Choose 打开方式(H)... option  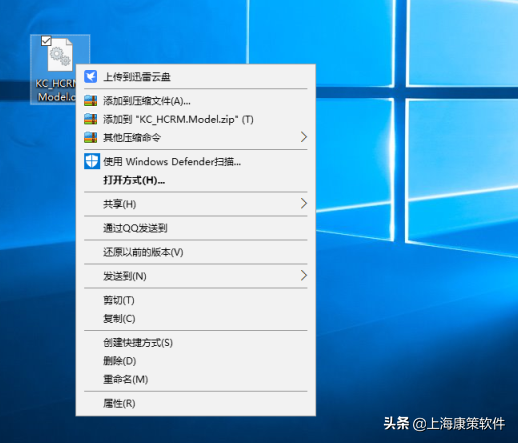[196, 180]
